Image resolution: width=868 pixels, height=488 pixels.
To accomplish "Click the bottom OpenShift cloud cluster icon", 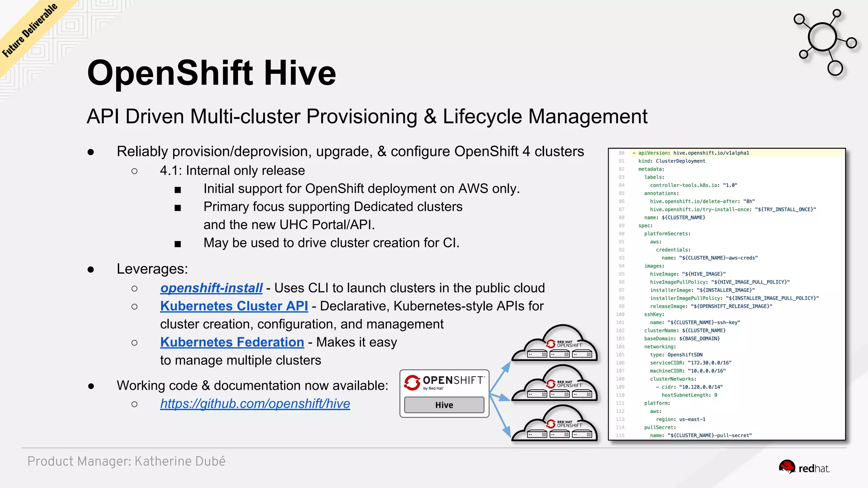I will pos(554,423).
